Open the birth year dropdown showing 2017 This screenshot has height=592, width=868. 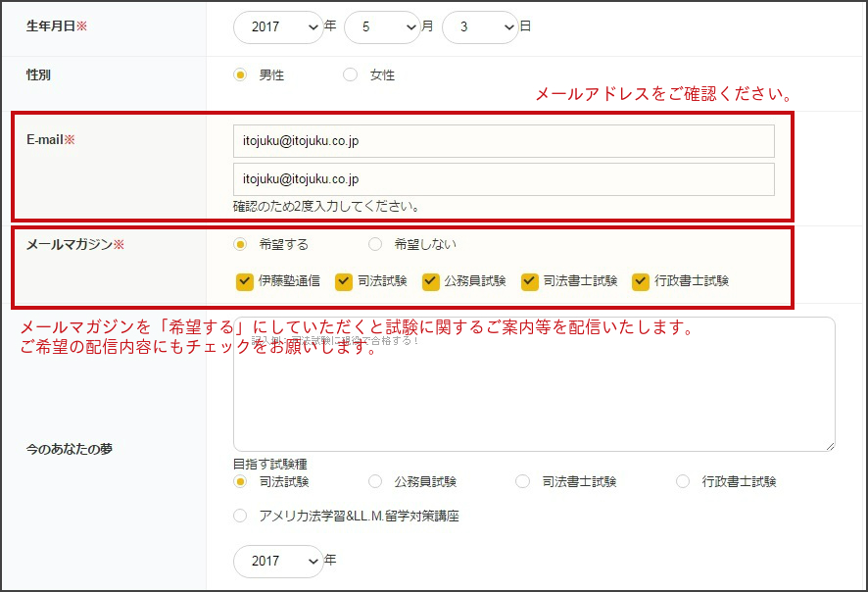pos(278,27)
